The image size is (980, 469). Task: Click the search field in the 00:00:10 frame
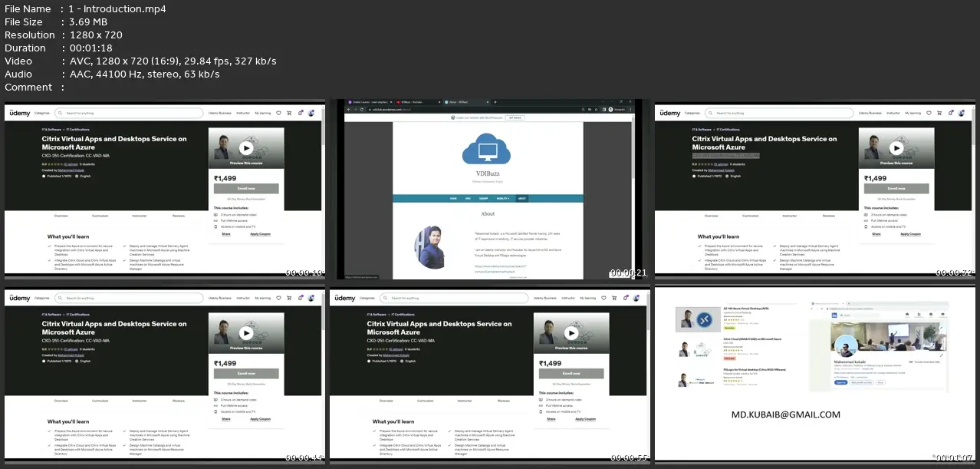click(129, 113)
